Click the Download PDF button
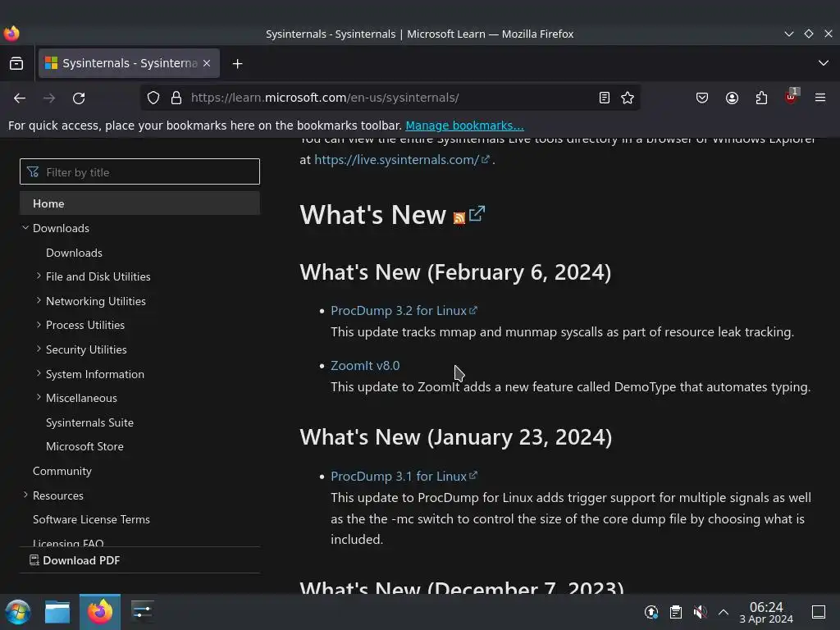This screenshot has height=630, width=840. pyautogui.click(x=75, y=560)
